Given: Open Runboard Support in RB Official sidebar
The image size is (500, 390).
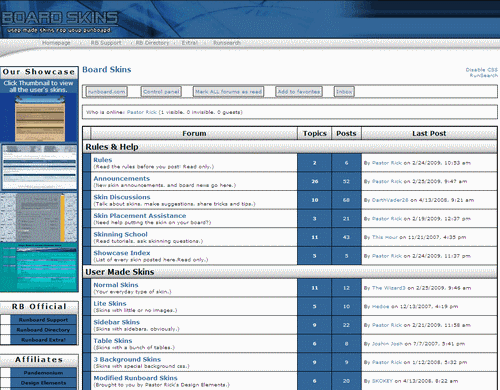Looking at the screenshot, I should 43,320.
